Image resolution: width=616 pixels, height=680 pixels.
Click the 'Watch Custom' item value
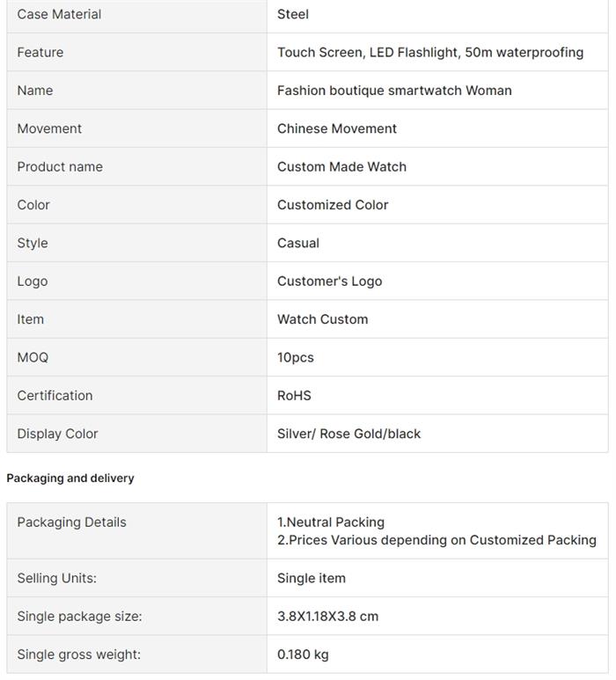coord(322,319)
